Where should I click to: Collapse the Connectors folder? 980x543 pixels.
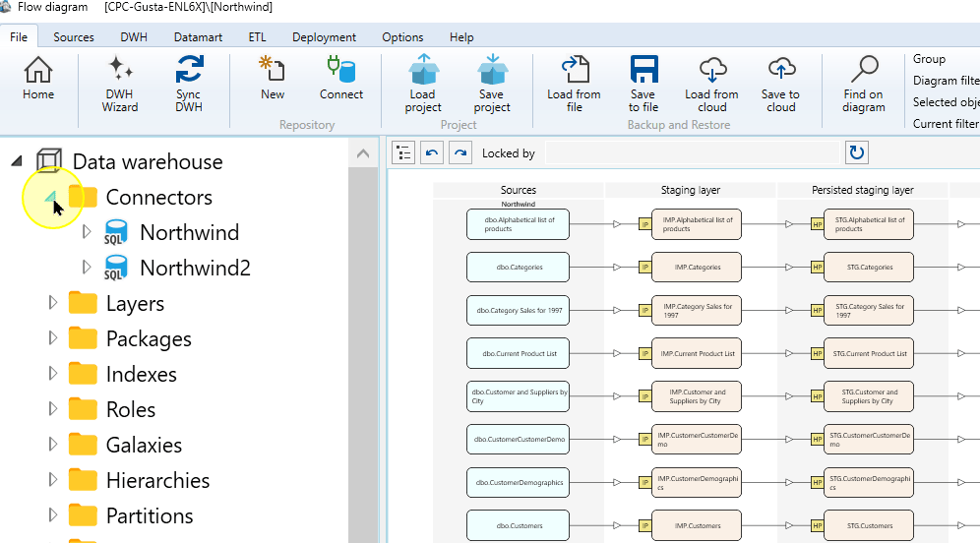click(x=52, y=198)
